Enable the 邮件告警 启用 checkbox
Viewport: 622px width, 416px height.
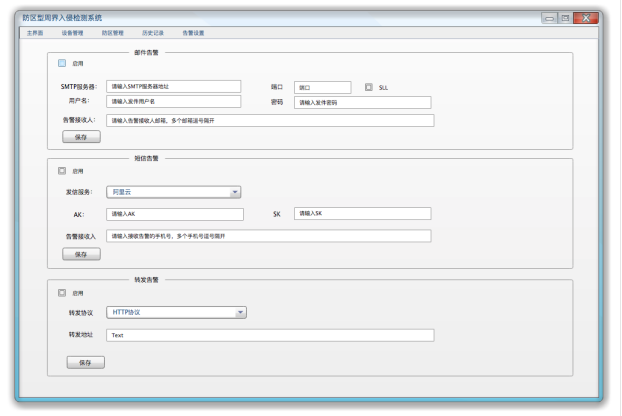[x=62, y=63]
